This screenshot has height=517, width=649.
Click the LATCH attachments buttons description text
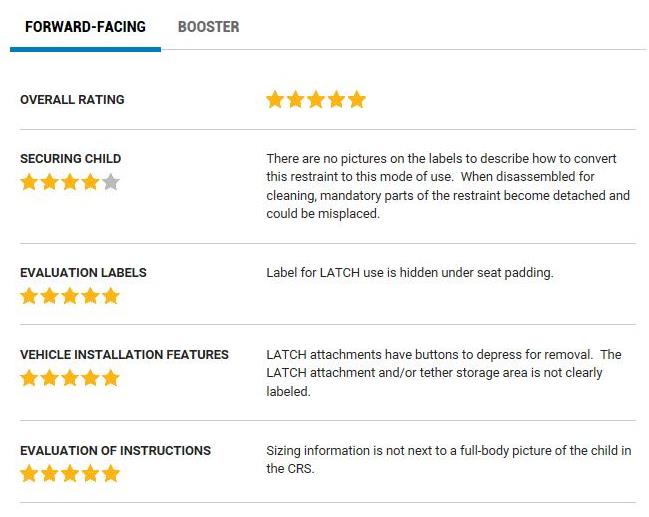point(444,373)
